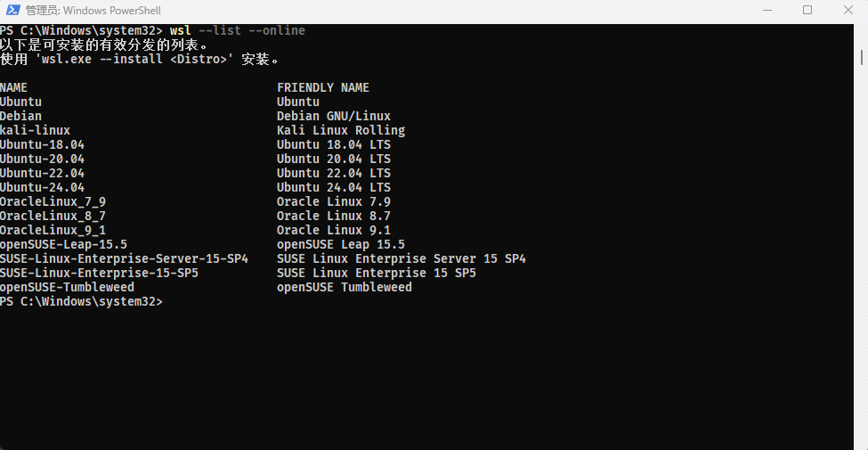Minimize the PowerShell window
Image resolution: width=868 pixels, height=450 pixels.
pyautogui.click(x=767, y=10)
